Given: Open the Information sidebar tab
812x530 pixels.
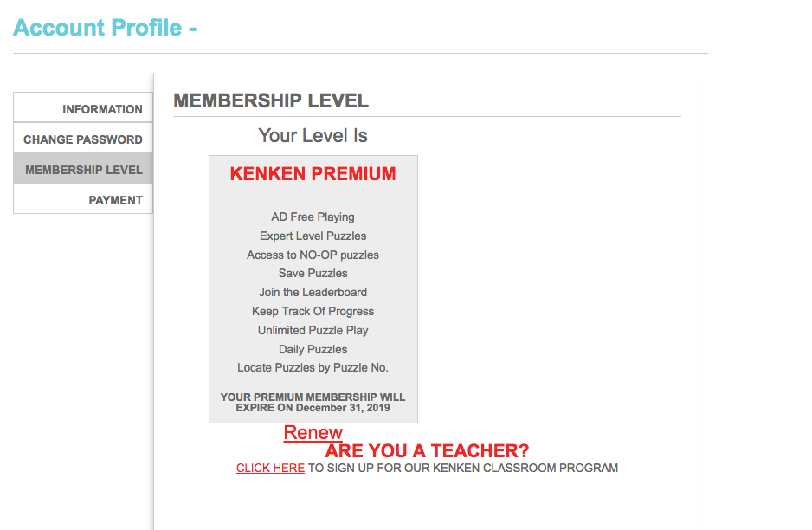Looking at the screenshot, I should 102,109.
